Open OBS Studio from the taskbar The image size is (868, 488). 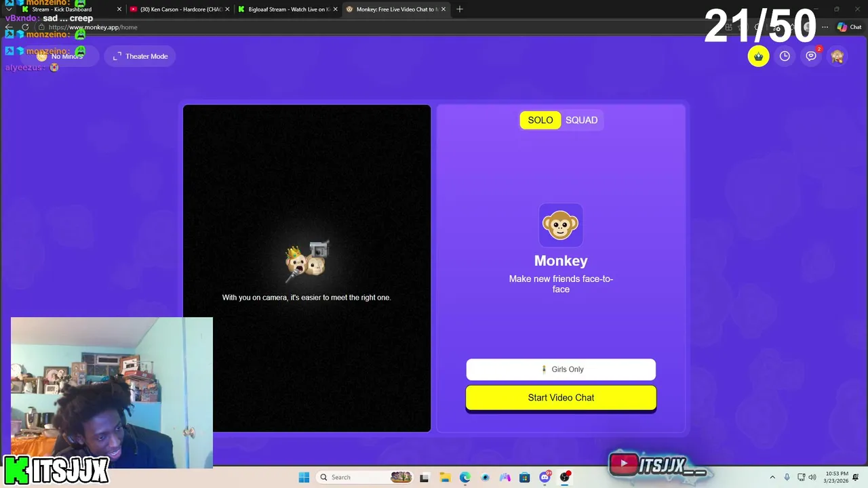point(564,477)
